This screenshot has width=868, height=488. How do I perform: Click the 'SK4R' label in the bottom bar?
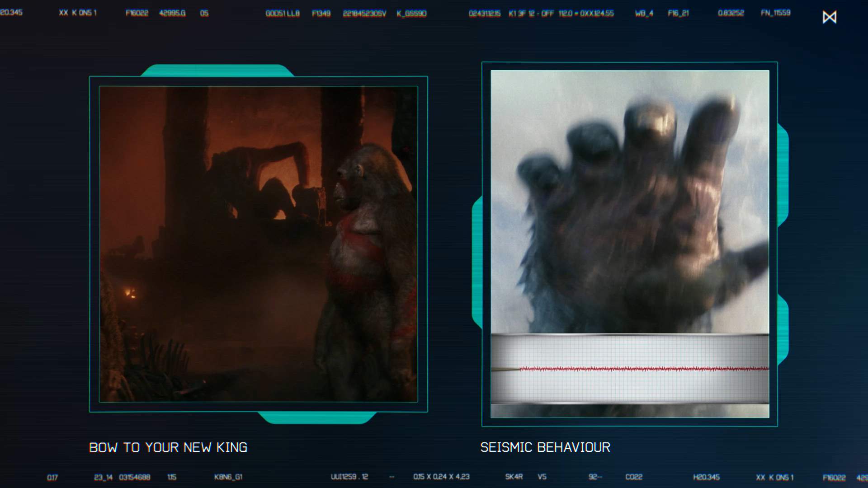pyautogui.click(x=514, y=477)
